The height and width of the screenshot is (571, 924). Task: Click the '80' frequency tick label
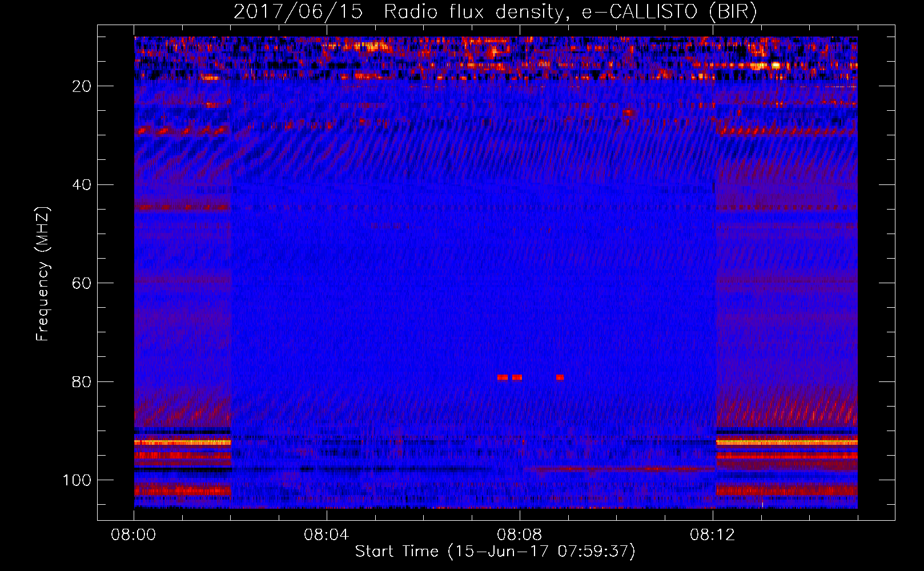point(82,381)
